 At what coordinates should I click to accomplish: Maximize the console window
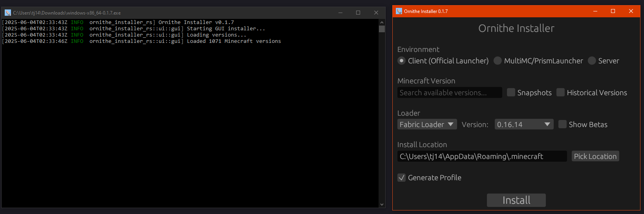[358, 13]
